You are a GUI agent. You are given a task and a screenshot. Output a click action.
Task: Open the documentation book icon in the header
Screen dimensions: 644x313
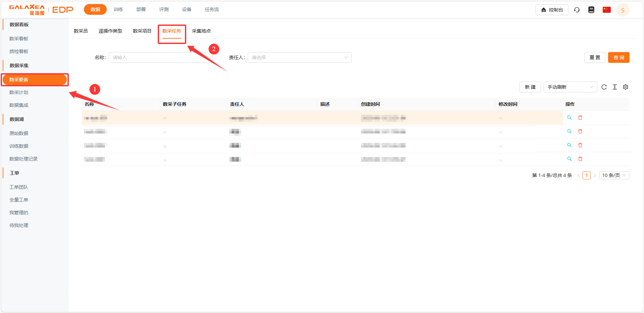click(x=591, y=10)
